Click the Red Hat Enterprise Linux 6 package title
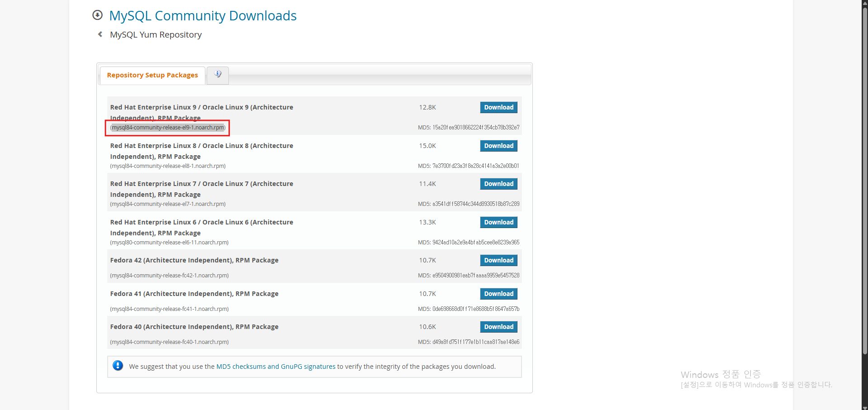868x410 pixels. coord(201,228)
